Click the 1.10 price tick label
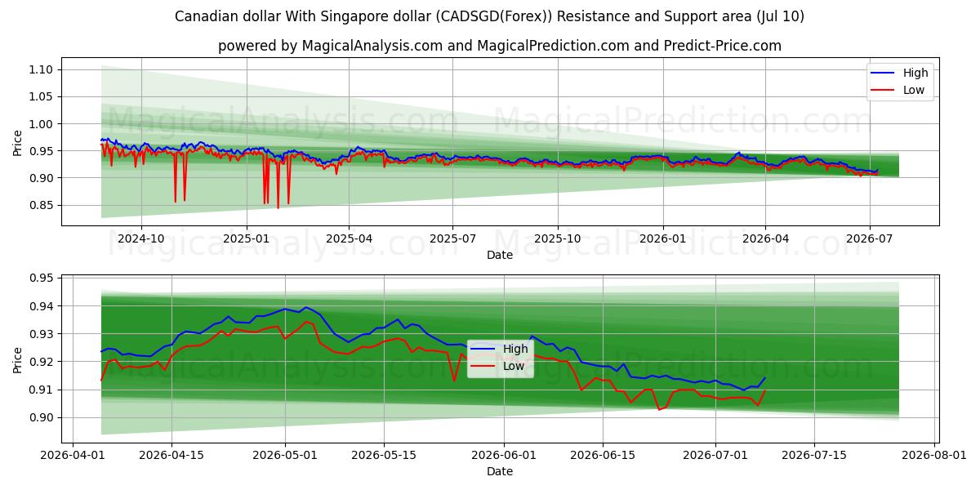The height and width of the screenshot is (490, 980). click(x=42, y=69)
